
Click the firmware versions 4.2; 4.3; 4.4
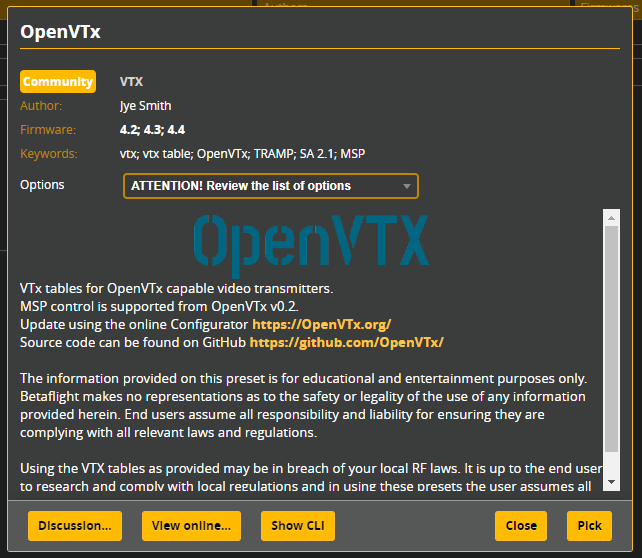click(x=152, y=130)
